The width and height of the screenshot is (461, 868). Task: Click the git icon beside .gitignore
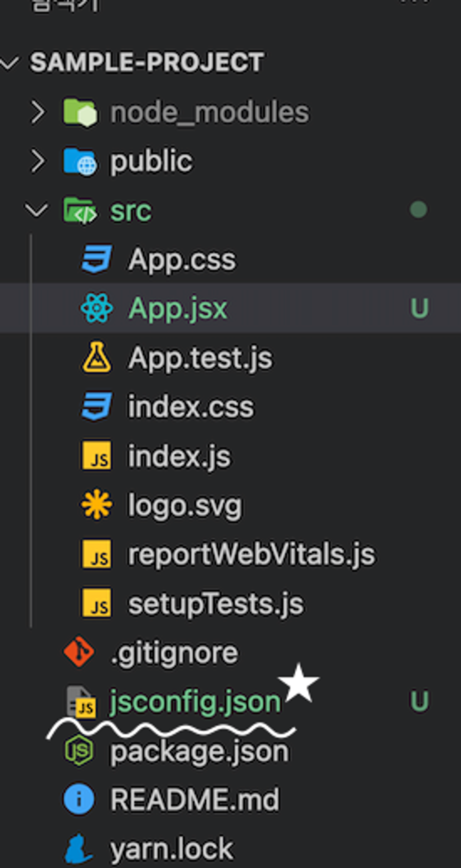click(79, 652)
